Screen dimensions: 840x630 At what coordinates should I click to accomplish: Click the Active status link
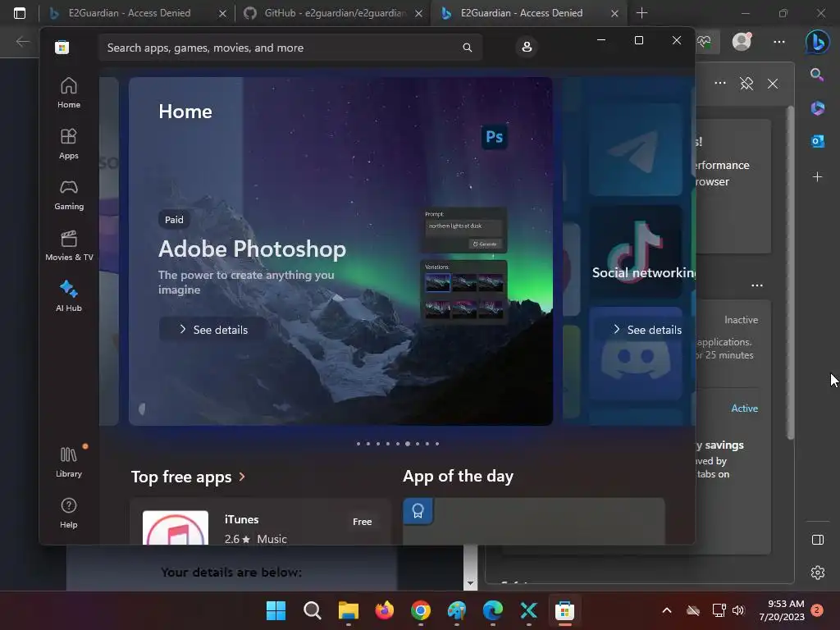(744, 409)
